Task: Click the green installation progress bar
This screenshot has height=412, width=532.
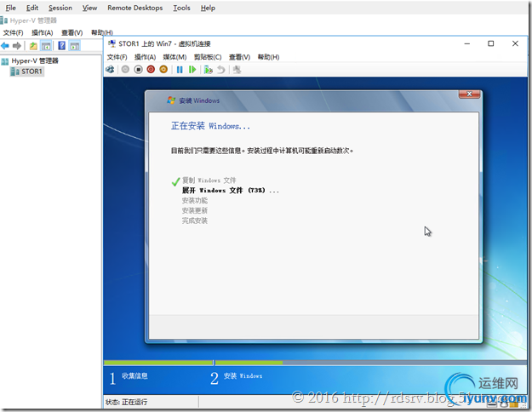Action: pos(193,363)
